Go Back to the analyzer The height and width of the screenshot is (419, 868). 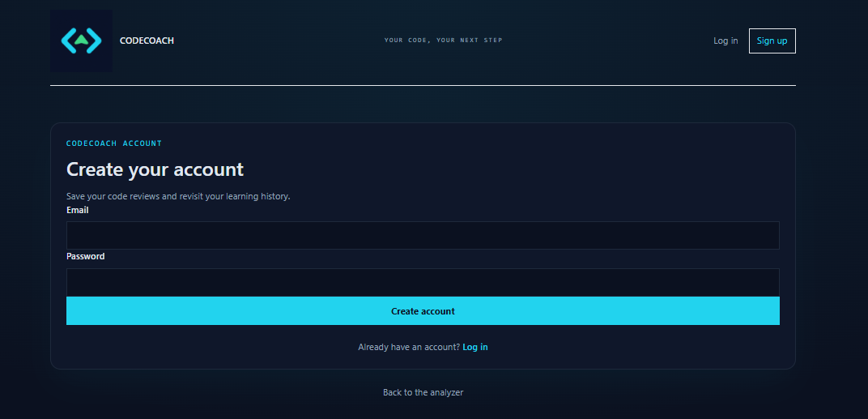pos(423,392)
